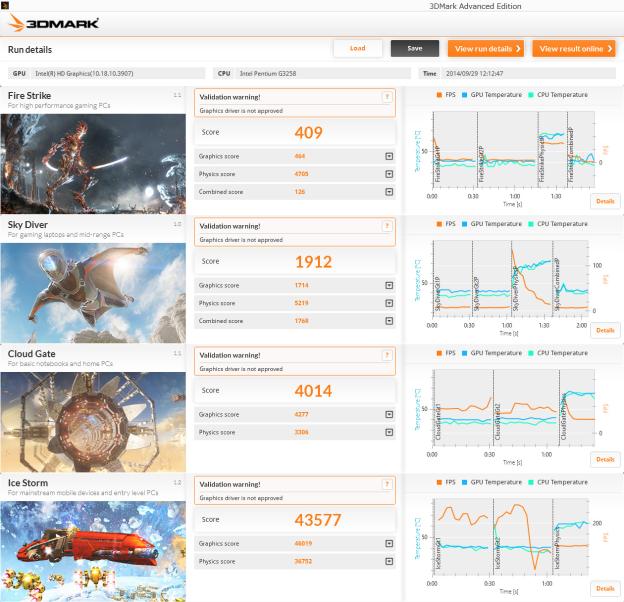Toggle CPU Temperature in the Fire Strike legend
Screen dimensions: 624x602
[558, 95]
